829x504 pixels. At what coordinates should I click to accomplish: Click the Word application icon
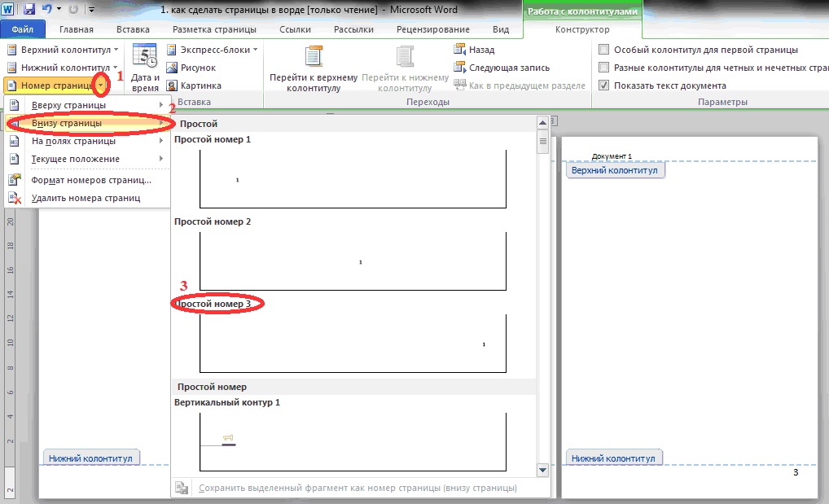tap(8, 9)
